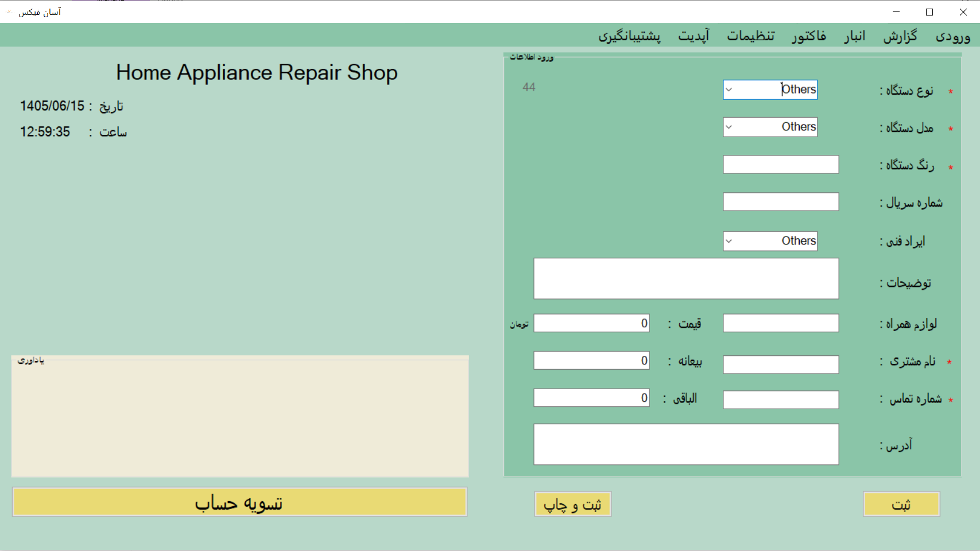The height and width of the screenshot is (551, 980).
Task: Open the انبار menu
Action: click(854, 36)
